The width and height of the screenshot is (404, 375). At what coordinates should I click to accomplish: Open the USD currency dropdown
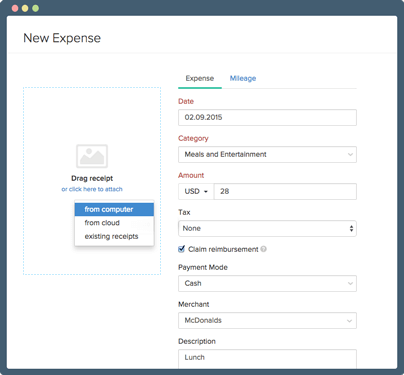pos(196,191)
